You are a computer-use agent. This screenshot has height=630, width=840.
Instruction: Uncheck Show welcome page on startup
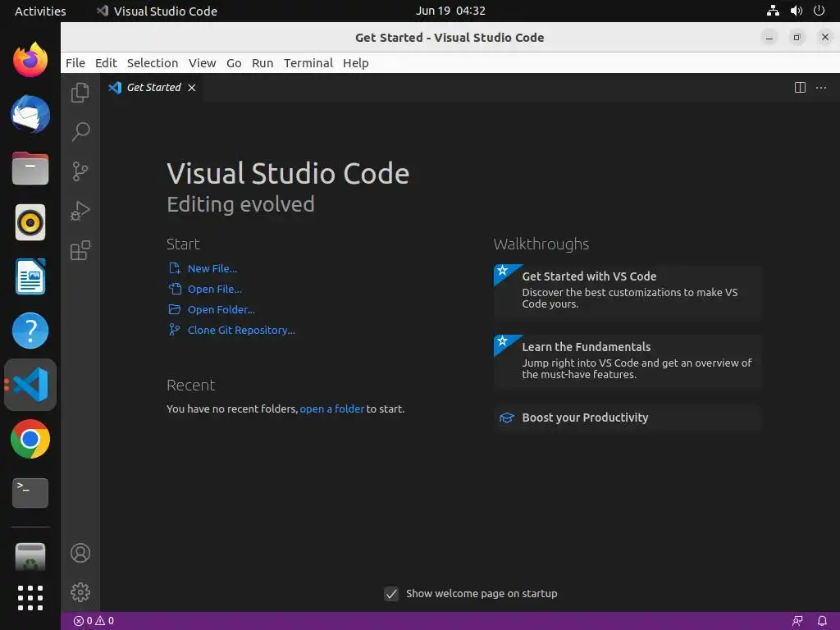391,594
